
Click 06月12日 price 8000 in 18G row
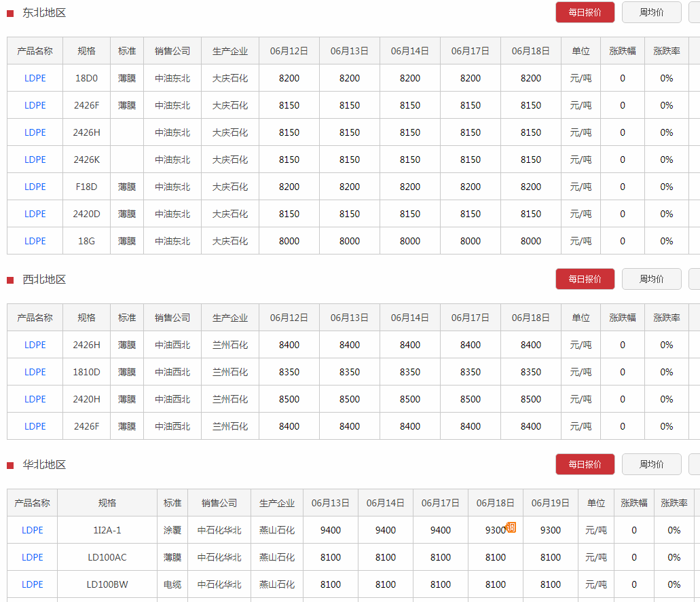[x=289, y=241]
